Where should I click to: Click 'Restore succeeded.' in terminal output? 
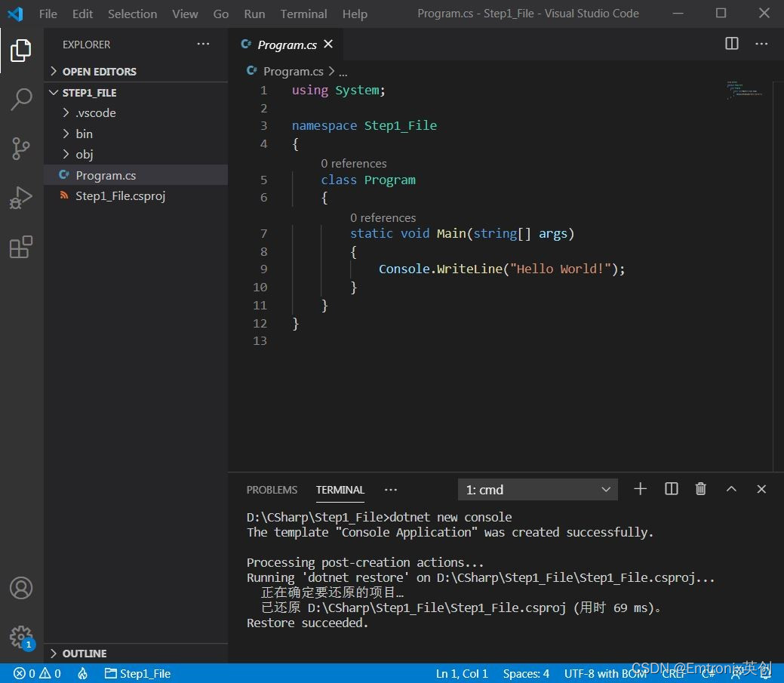[308, 623]
